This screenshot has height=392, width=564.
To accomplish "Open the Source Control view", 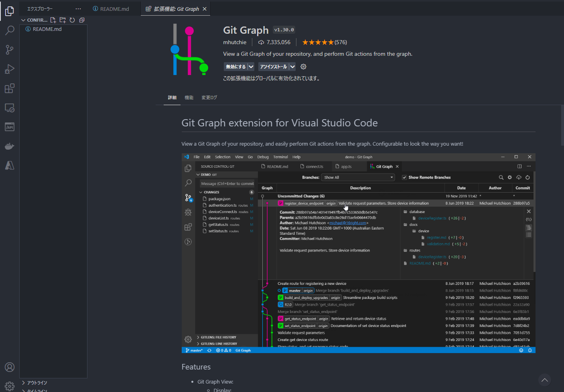I will (10, 49).
